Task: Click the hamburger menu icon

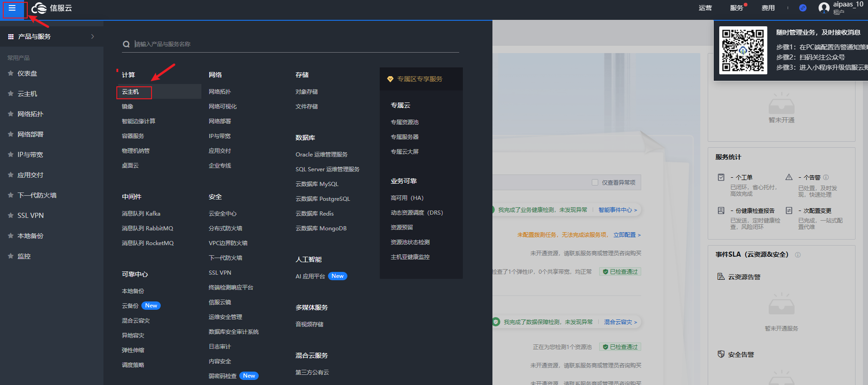Action: (12, 8)
